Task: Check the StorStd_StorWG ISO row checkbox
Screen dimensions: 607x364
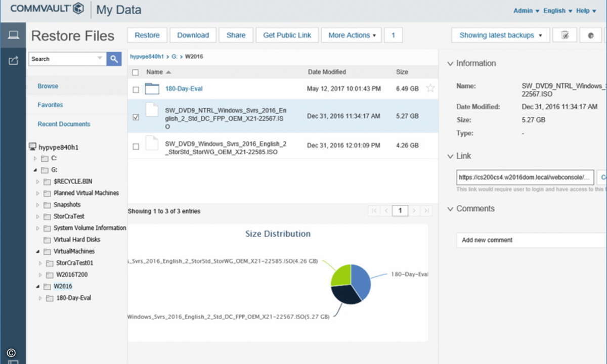Action: pos(136,147)
